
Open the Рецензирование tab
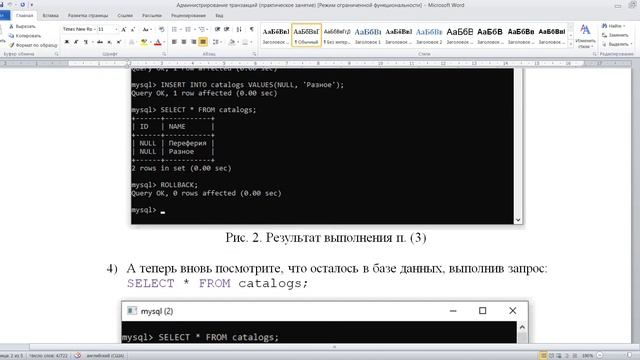tap(188, 16)
